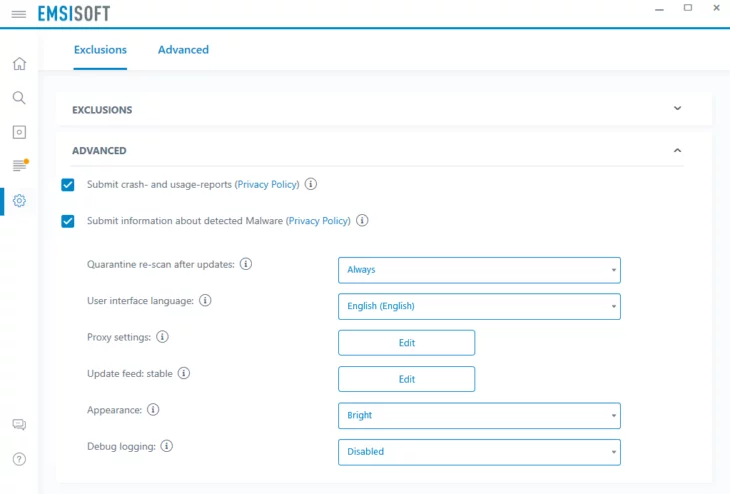The height and width of the screenshot is (494, 730).
Task: Open the chat support sidebar icon
Action: pyautogui.click(x=19, y=425)
